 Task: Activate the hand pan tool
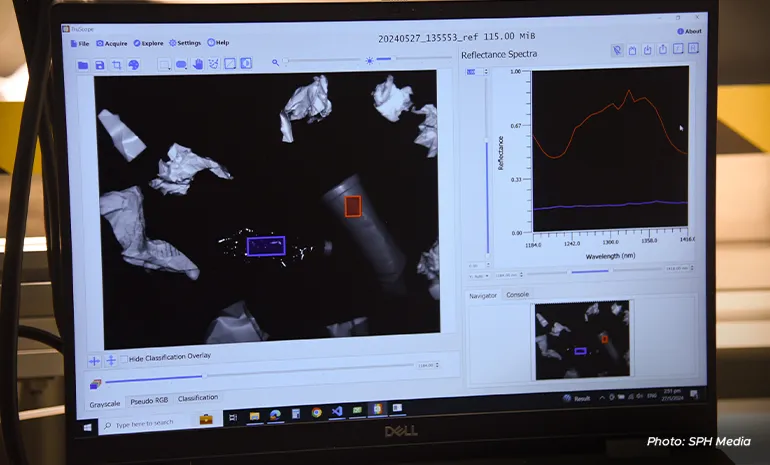[x=197, y=64]
